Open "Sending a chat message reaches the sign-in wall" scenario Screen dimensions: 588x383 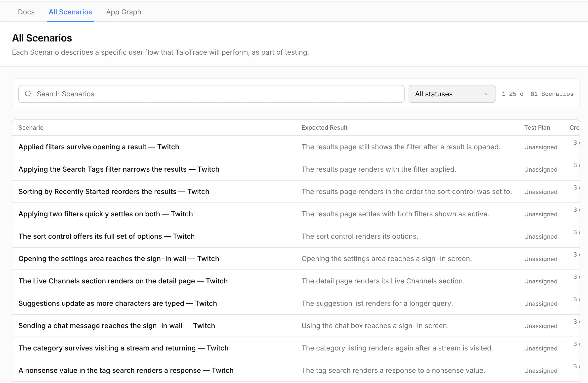point(117,326)
